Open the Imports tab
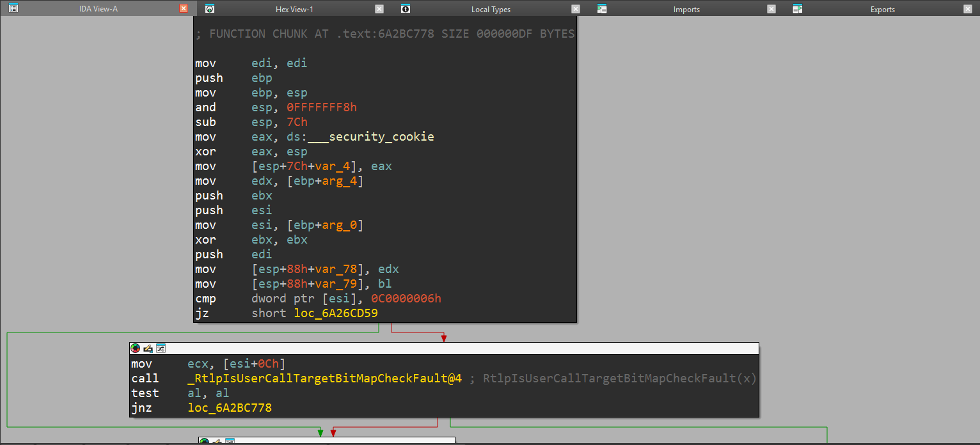Image resolution: width=980 pixels, height=445 pixels. [x=686, y=9]
